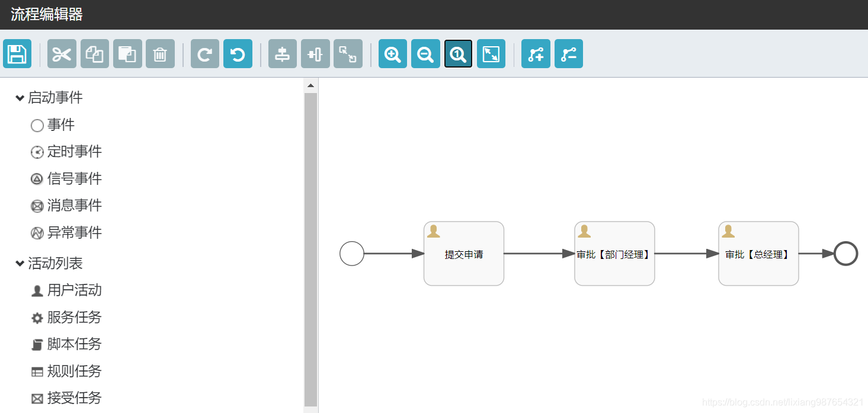This screenshot has height=413, width=868.
Task: Click the Copy toolbar icon
Action: [95, 54]
